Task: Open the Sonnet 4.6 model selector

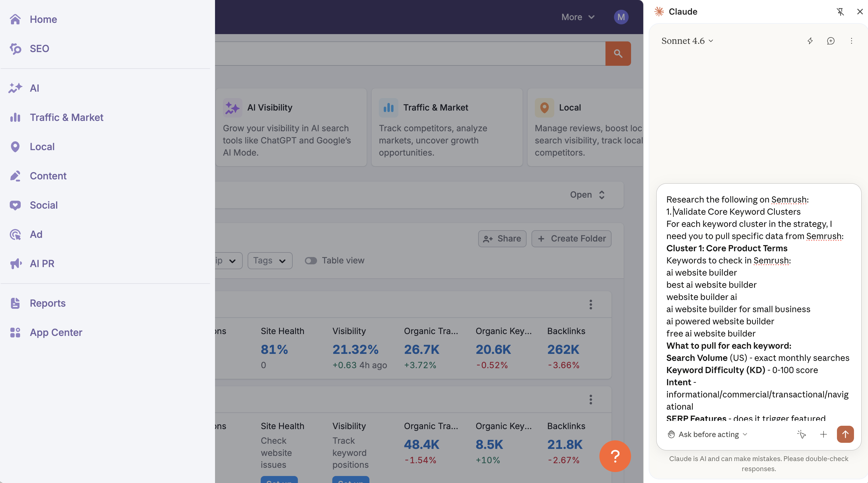Action: [687, 41]
